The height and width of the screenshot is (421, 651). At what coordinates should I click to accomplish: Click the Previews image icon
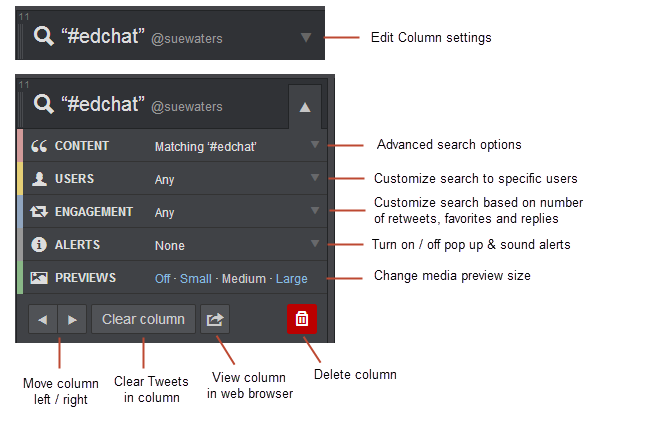40,278
